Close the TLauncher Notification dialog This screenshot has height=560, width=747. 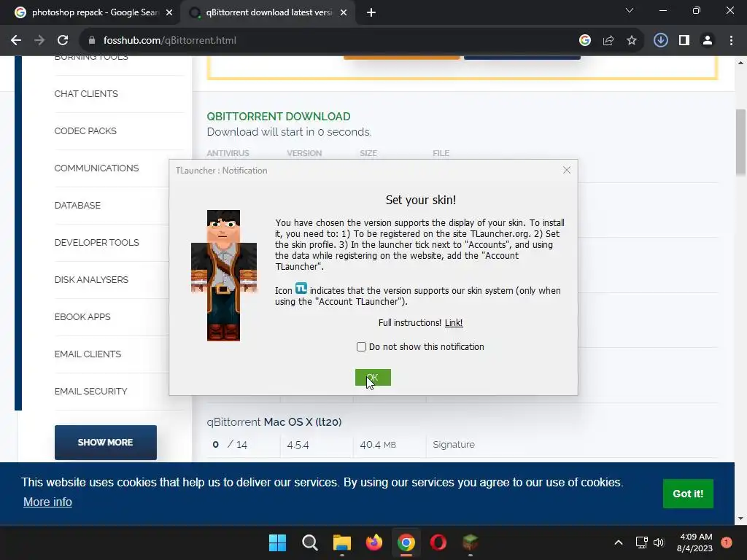[x=566, y=170]
